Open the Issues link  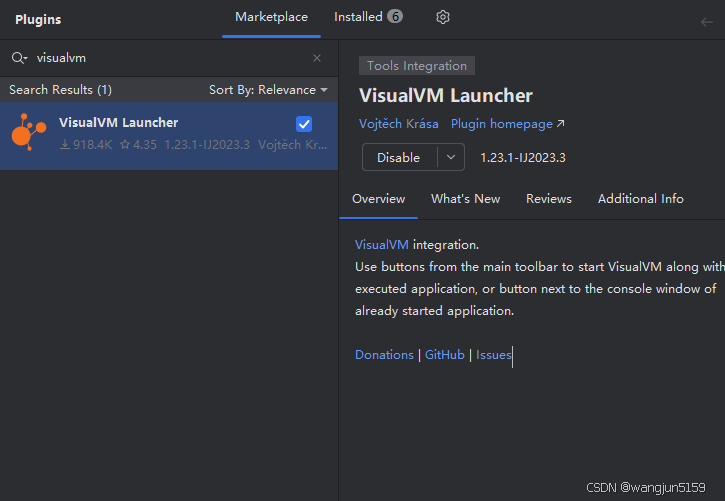pos(493,354)
